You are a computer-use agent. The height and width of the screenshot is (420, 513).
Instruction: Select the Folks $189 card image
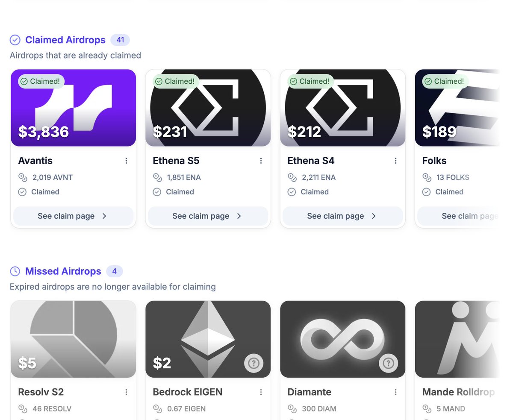point(457,108)
